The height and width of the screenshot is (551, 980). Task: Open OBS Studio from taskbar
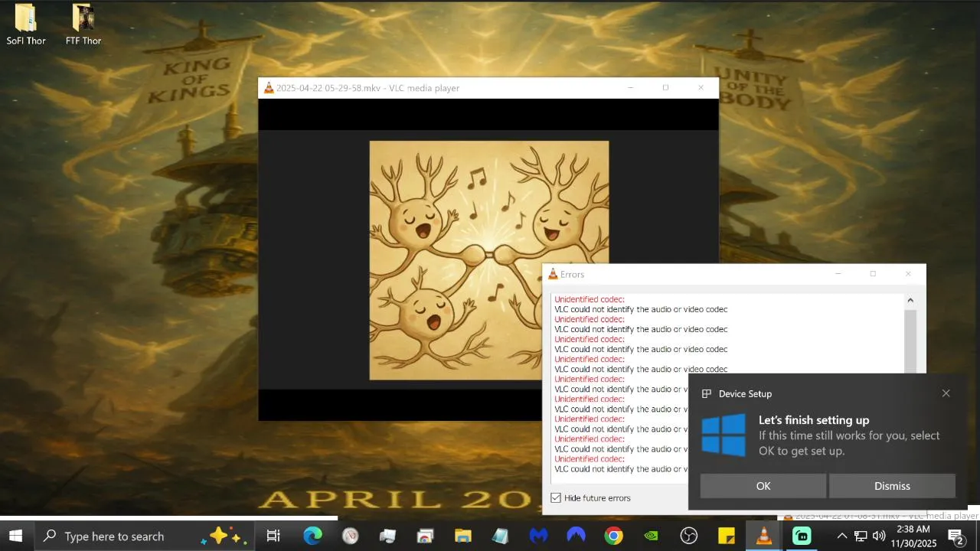click(x=689, y=536)
